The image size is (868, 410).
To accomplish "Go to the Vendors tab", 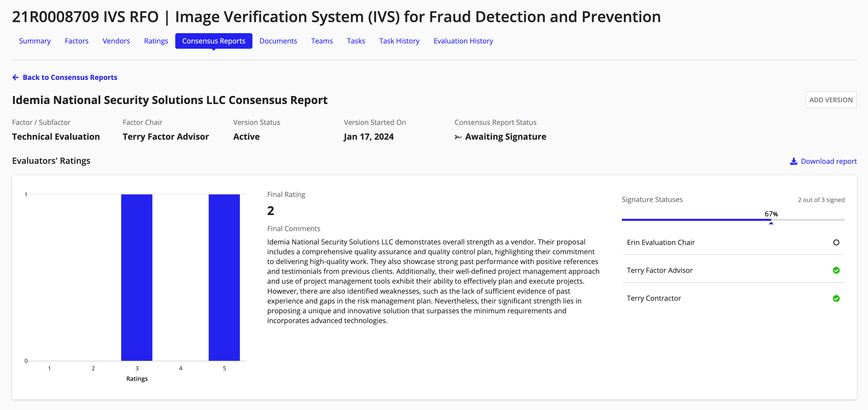I will [116, 41].
